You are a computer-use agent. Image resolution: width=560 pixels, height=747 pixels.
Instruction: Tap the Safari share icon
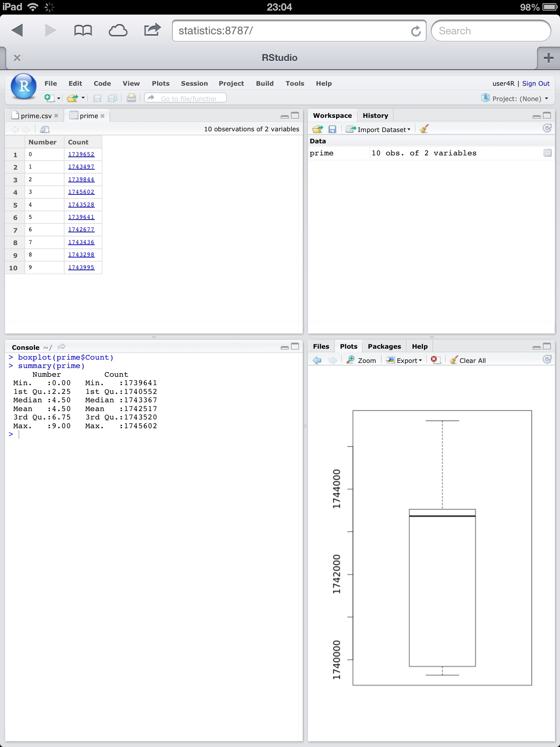[x=152, y=30]
